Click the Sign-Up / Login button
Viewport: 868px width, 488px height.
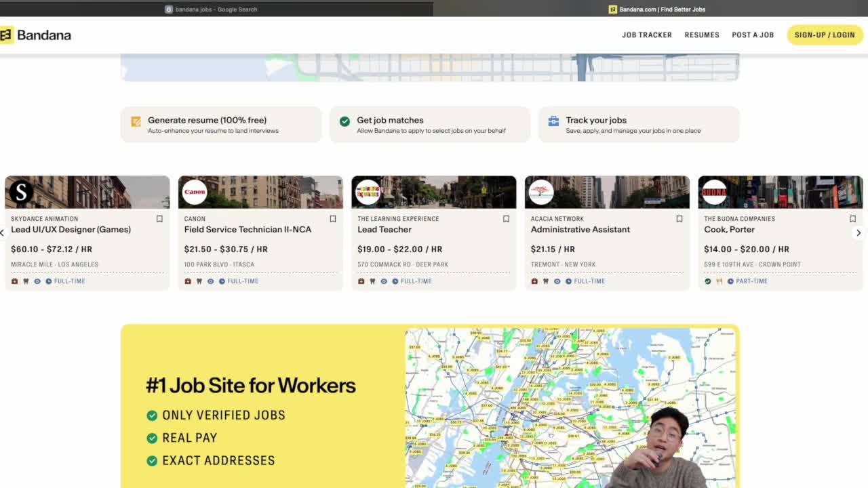(825, 35)
